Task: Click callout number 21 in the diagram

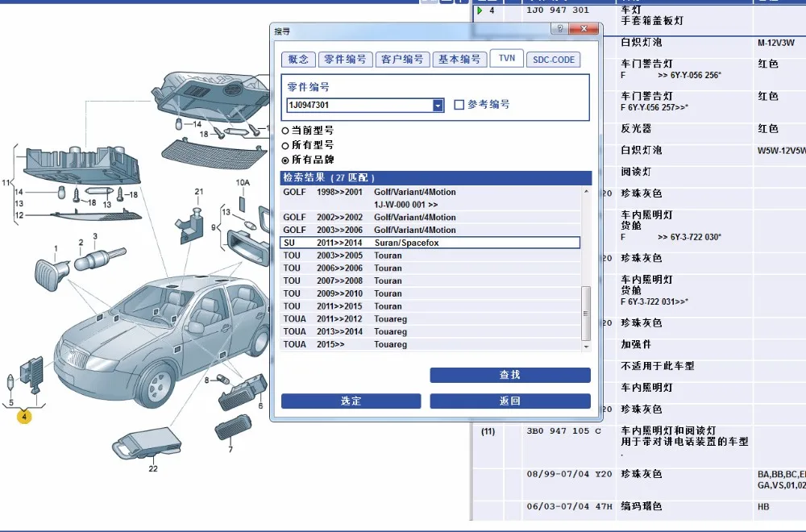Action: (199, 192)
